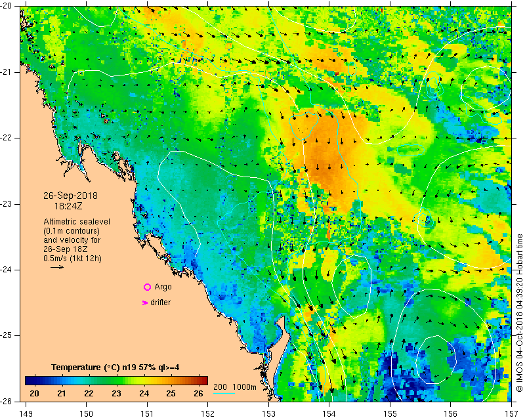The image size is (525, 420).
Task: Click latitude axis label -23
Action: (x=6, y=204)
